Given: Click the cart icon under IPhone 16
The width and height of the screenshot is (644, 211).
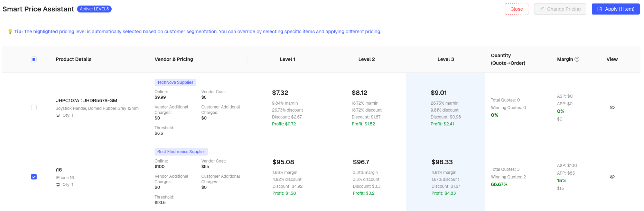Looking at the screenshot, I should point(58,185).
